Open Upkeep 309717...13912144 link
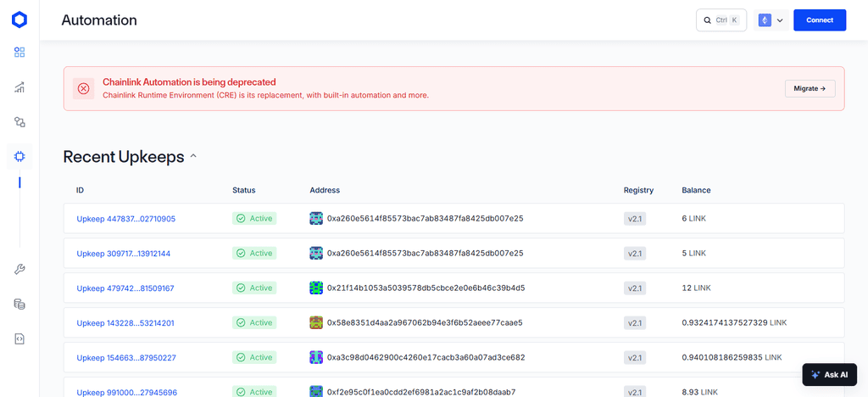This screenshot has width=868, height=397. click(124, 254)
